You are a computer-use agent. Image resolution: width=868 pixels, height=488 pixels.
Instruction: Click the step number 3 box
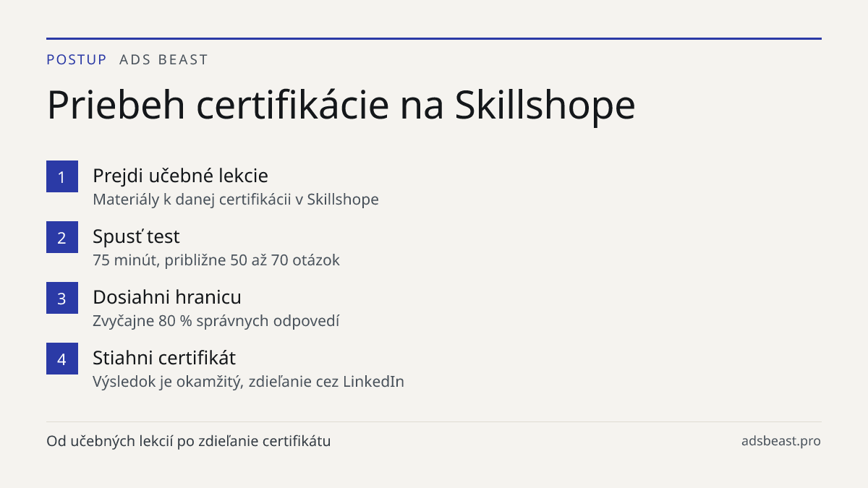coord(62,298)
